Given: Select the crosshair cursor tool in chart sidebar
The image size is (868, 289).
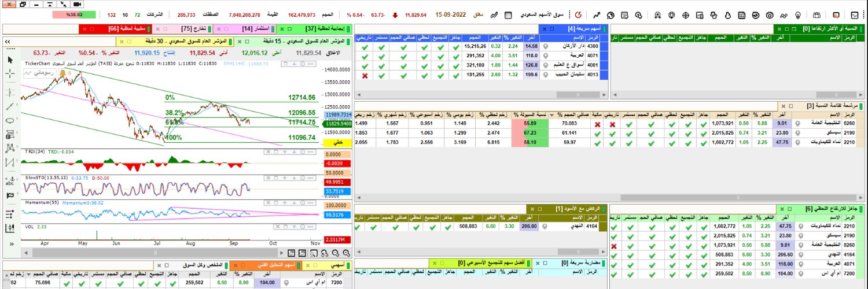Looking at the screenshot, I should pyautogui.click(x=10, y=73).
